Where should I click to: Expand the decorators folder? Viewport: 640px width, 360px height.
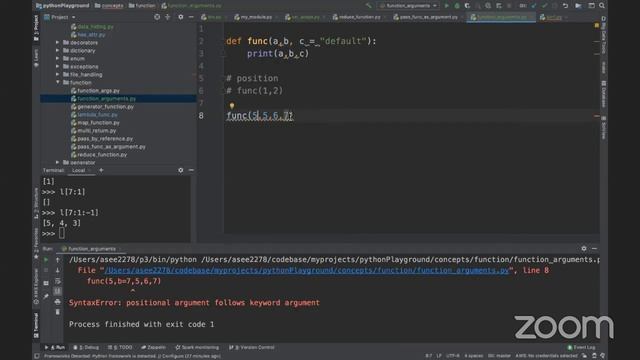point(58,42)
